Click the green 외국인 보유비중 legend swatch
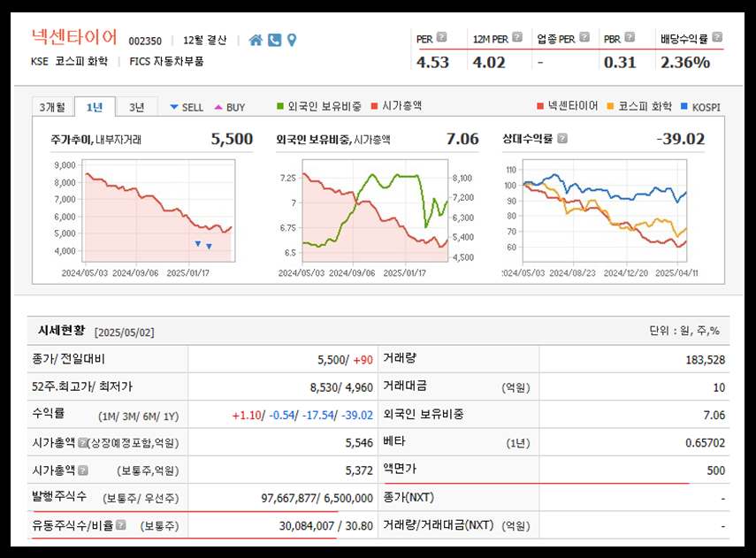756x558 pixels. pyautogui.click(x=280, y=106)
